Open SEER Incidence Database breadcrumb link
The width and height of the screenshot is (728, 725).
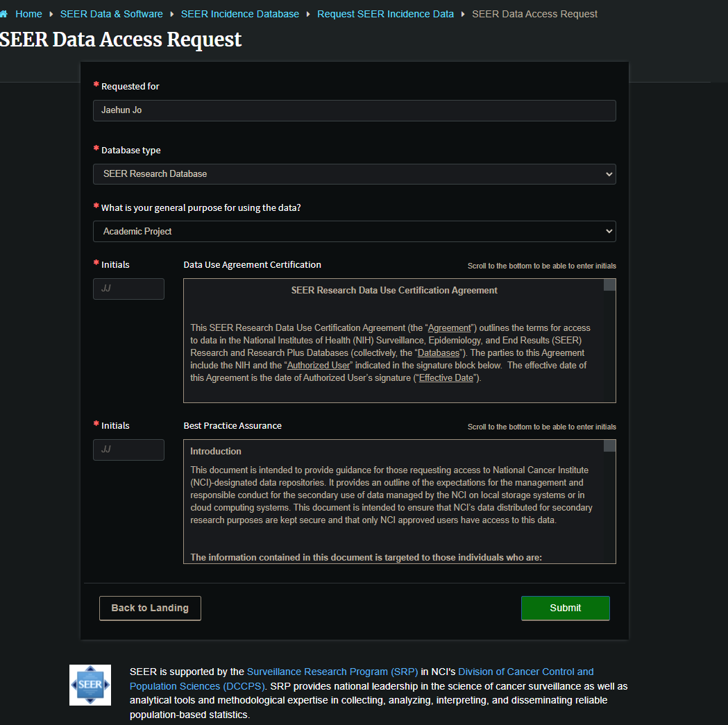[x=240, y=14]
